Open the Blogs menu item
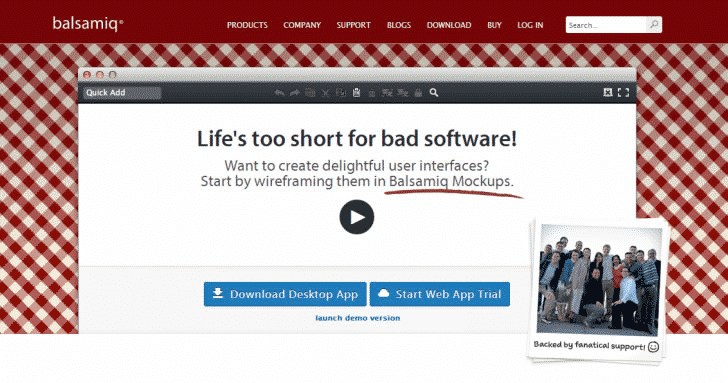Screen dimensions: 728x383 point(399,25)
